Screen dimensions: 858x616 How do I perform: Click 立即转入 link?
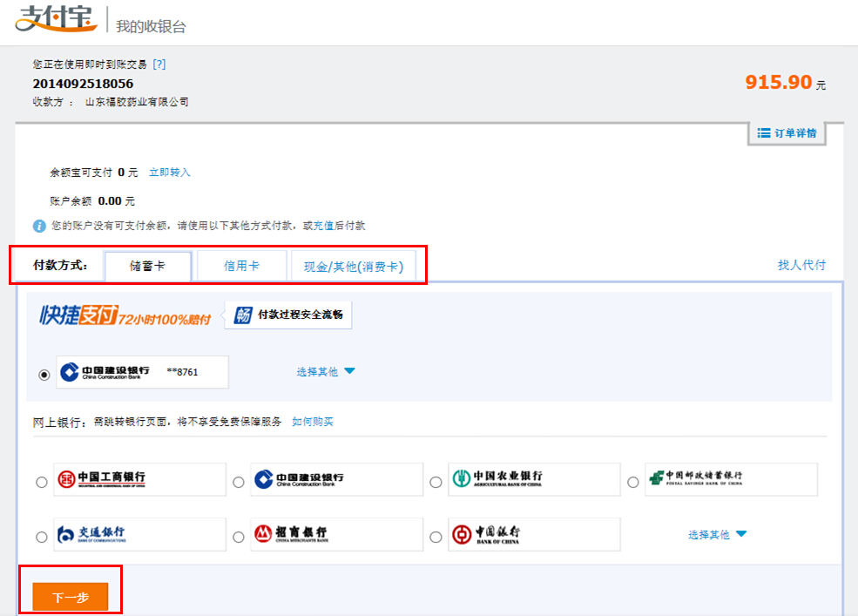point(170,173)
